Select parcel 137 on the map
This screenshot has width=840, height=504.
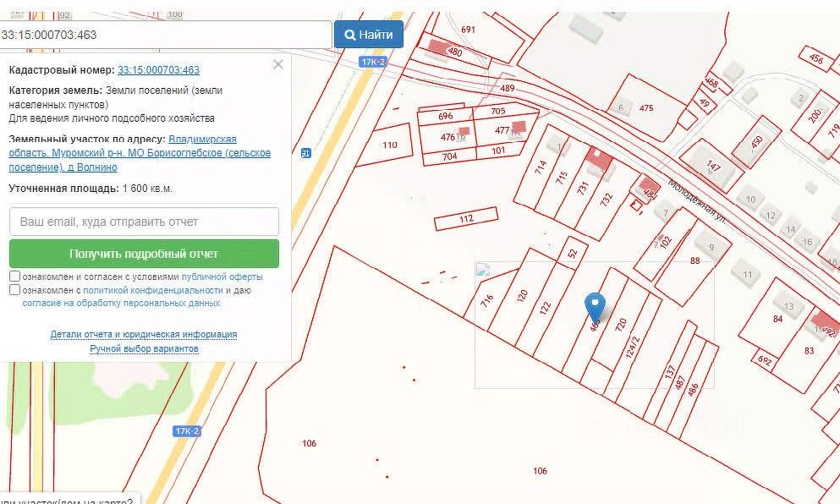(670, 372)
